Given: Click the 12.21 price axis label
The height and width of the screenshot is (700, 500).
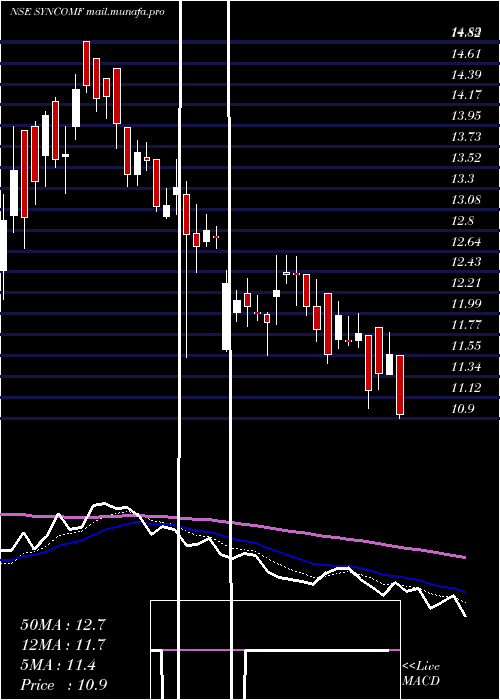Looking at the screenshot, I should coord(466,283).
